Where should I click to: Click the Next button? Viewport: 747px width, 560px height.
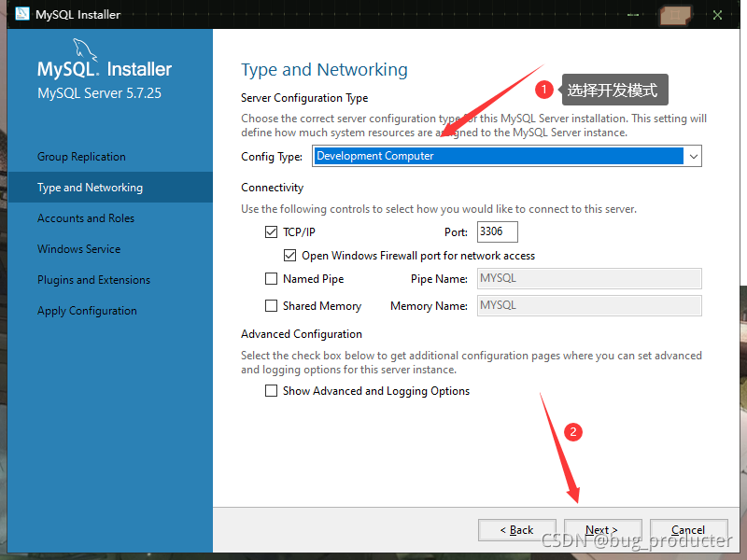pyautogui.click(x=602, y=530)
